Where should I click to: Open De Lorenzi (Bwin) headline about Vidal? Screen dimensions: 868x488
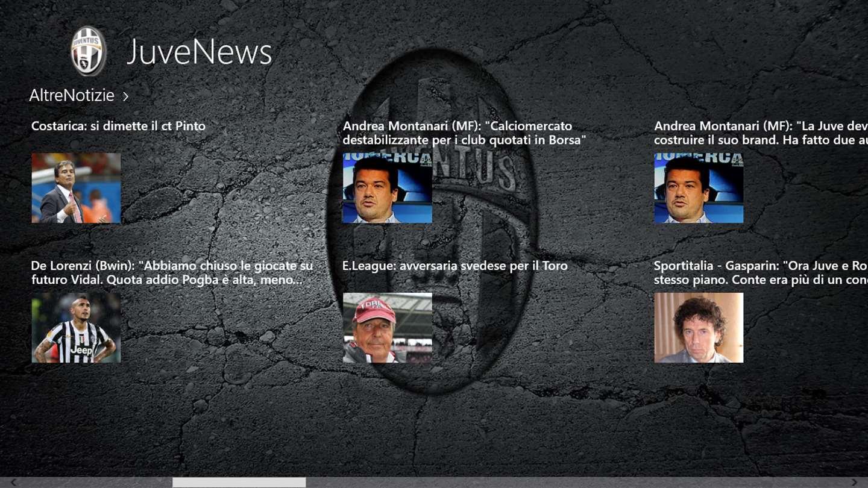click(172, 272)
